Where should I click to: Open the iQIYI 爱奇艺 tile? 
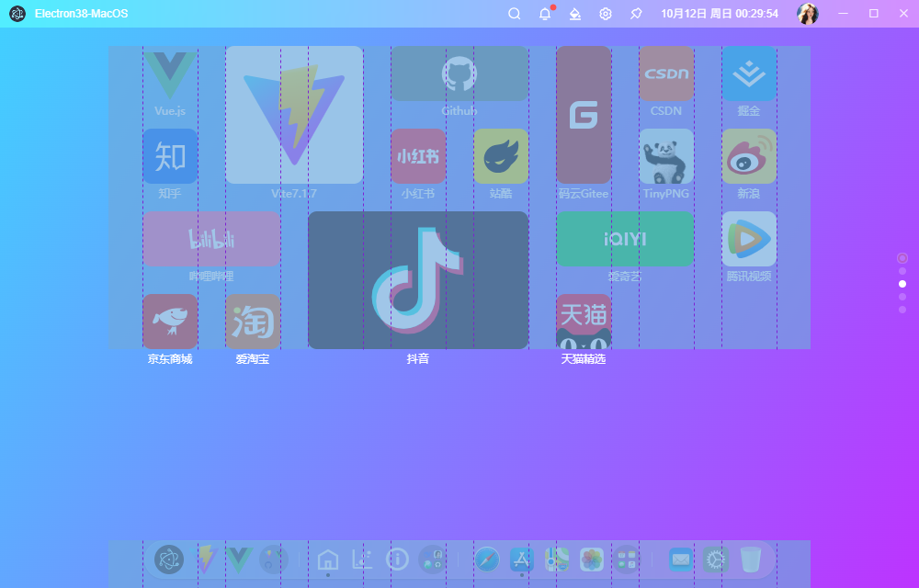click(x=625, y=239)
